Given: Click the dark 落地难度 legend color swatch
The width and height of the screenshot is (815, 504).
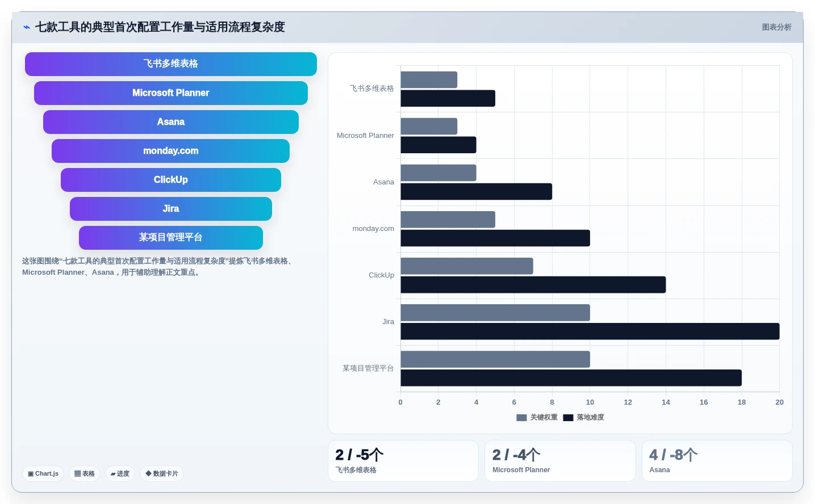Looking at the screenshot, I should point(568,418).
